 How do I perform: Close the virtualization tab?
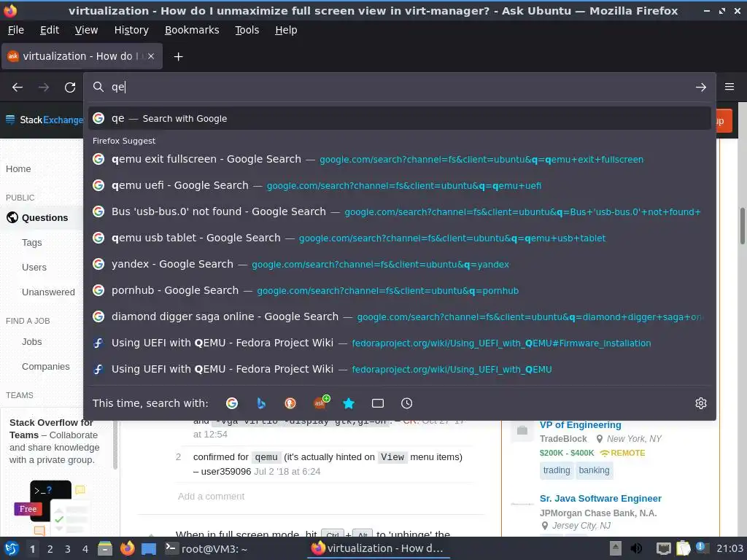click(x=151, y=56)
